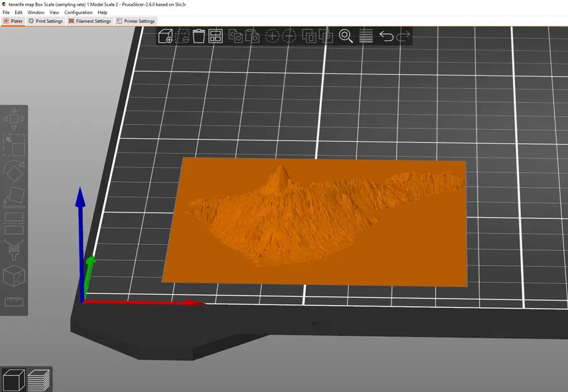Open Variable layer height tool
This screenshot has width=568, height=392.
(366, 36)
